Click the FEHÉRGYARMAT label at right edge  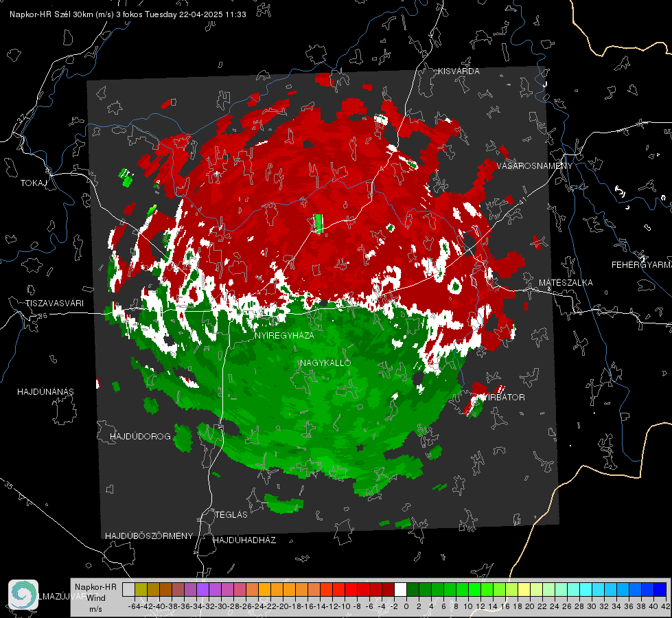click(642, 265)
